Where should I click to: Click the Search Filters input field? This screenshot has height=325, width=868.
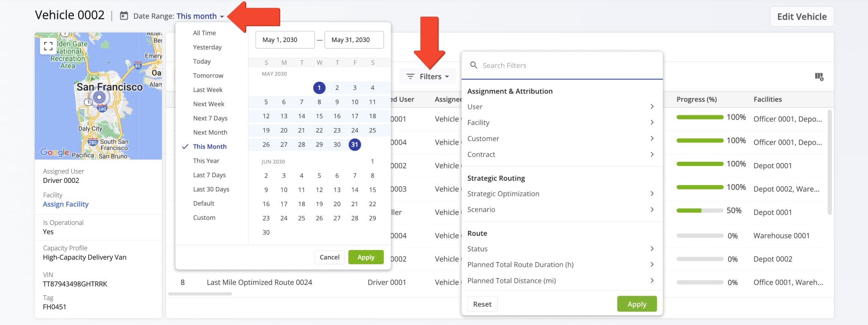point(568,66)
